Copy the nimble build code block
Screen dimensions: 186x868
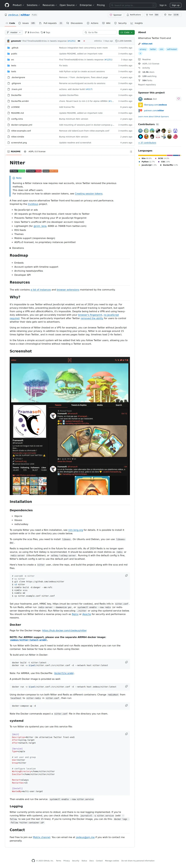pyautogui.click(x=127, y=575)
